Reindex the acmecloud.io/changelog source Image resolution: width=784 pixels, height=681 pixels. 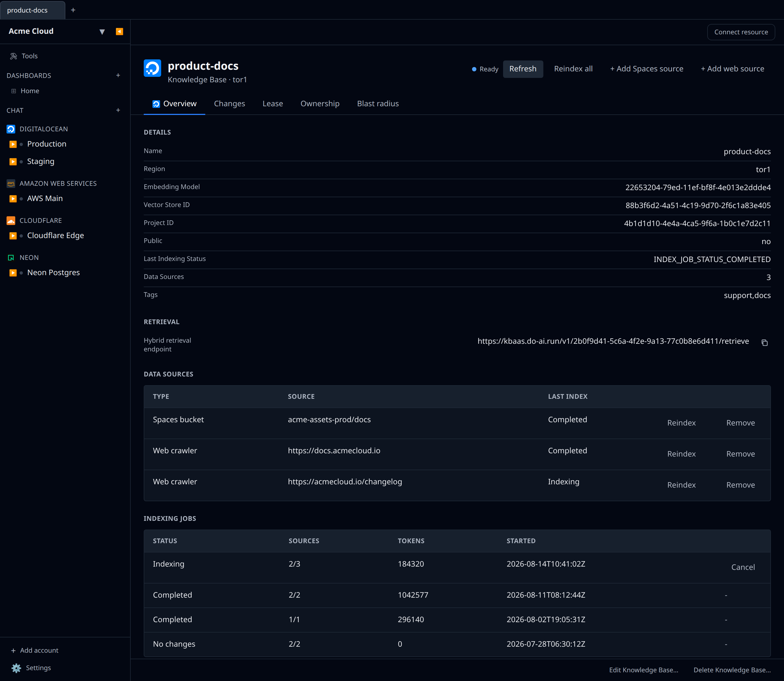(681, 485)
